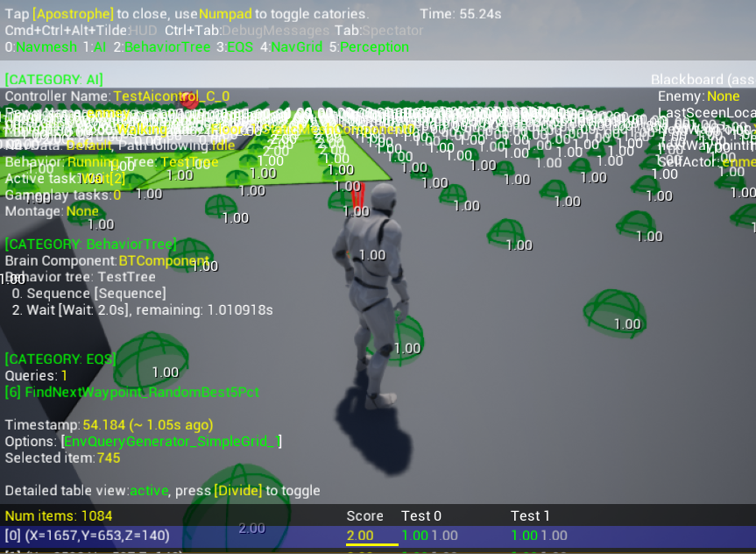Viewport: 756px width, 554px height.
Task: Click the [6] FindNextWaypoint_RandomBest5Pct query
Action: (x=132, y=392)
